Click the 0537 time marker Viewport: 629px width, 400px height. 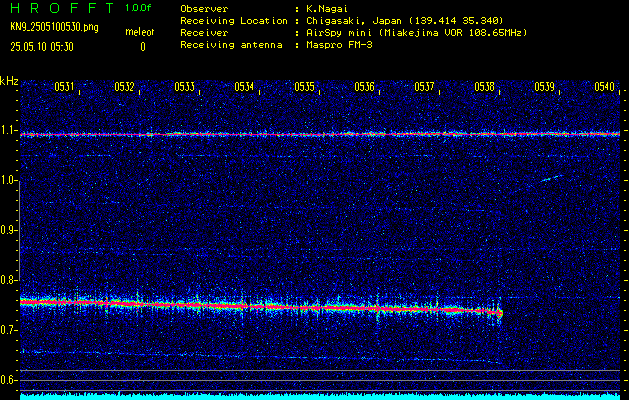[424, 87]
